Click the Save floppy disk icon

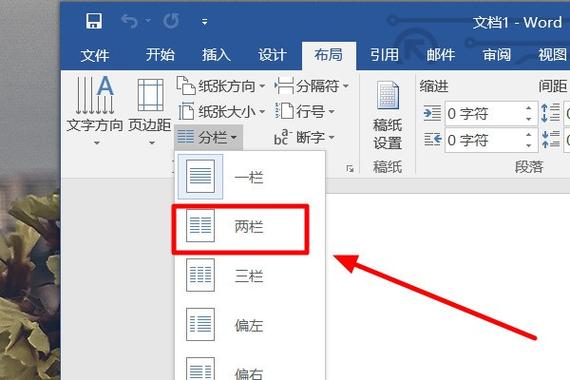(x=94, y=21)
